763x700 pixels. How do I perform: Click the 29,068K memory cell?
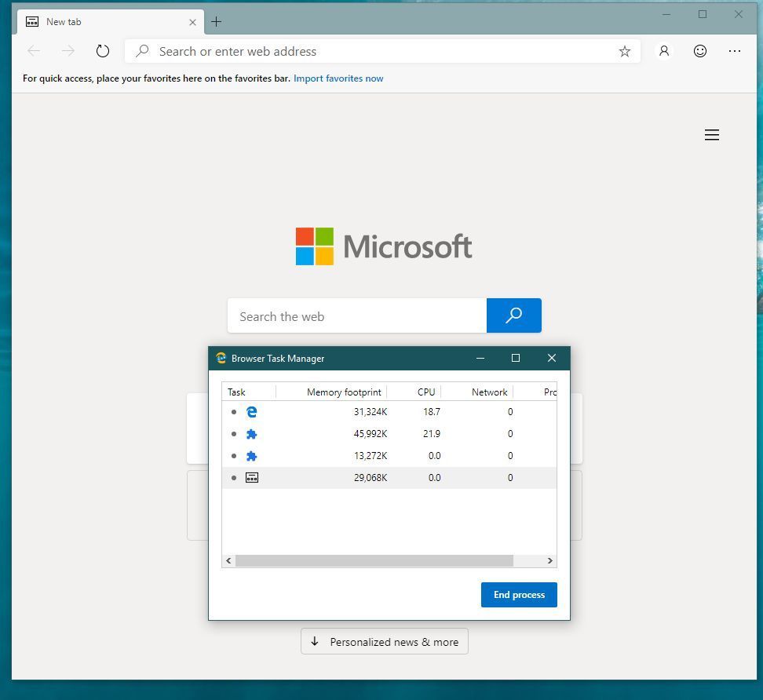click(x=371, y=478)
